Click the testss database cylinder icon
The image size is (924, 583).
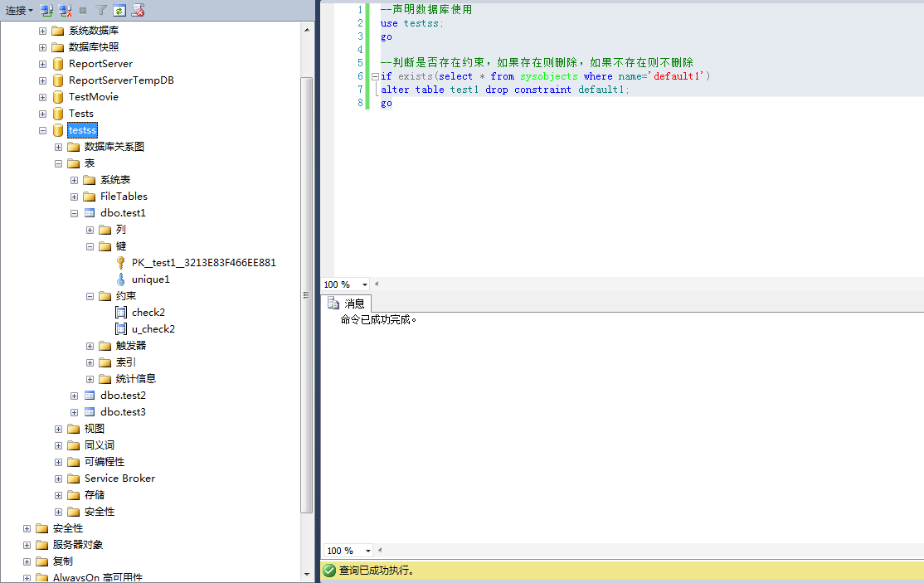pos(58,130)
